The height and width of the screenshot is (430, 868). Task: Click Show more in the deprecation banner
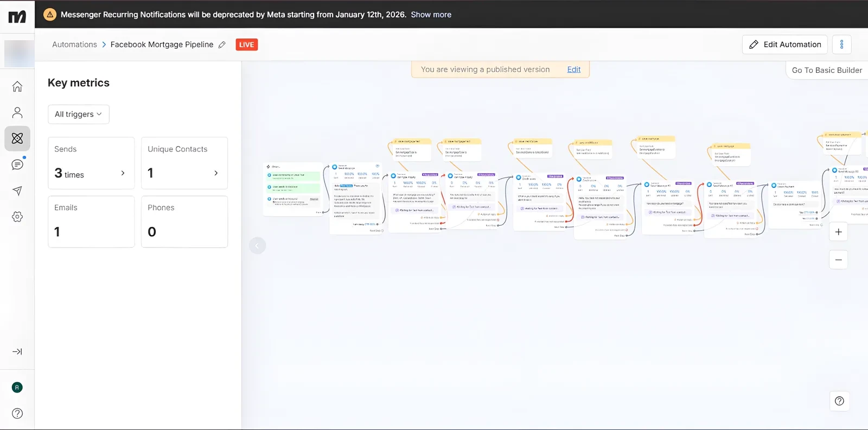(431, 15)
